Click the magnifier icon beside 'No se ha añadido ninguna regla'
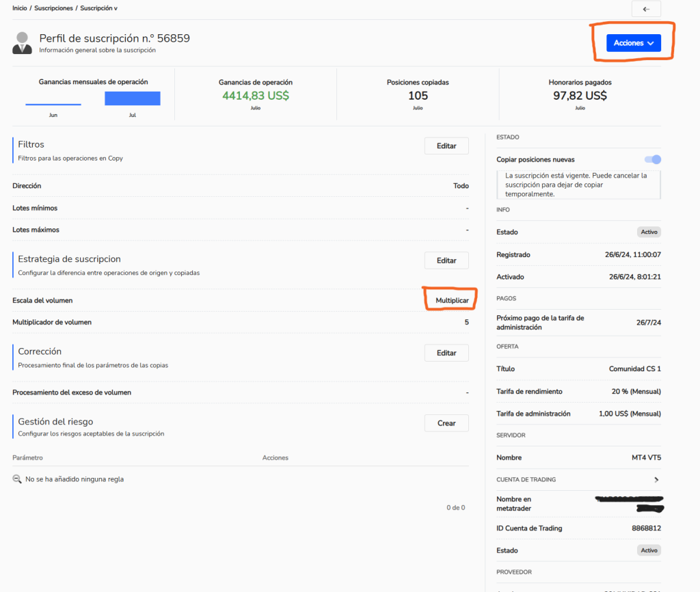The image size is (700, 592). (16, 479)
